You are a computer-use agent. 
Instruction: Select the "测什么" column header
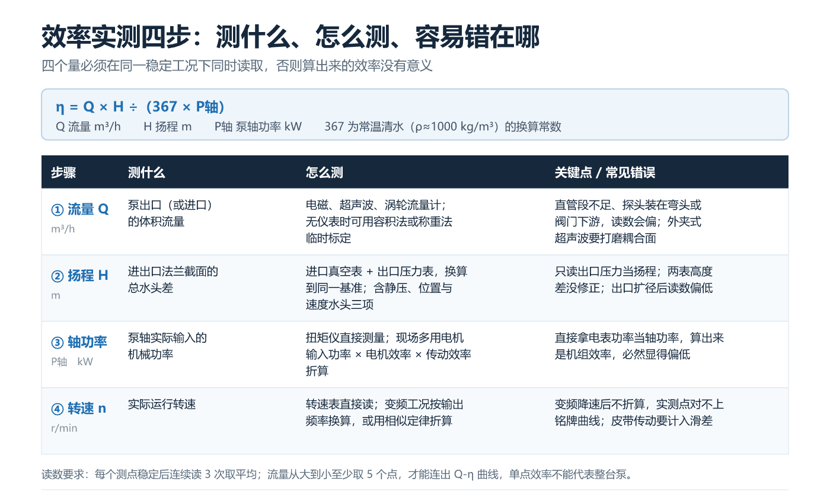pos(146,173)
